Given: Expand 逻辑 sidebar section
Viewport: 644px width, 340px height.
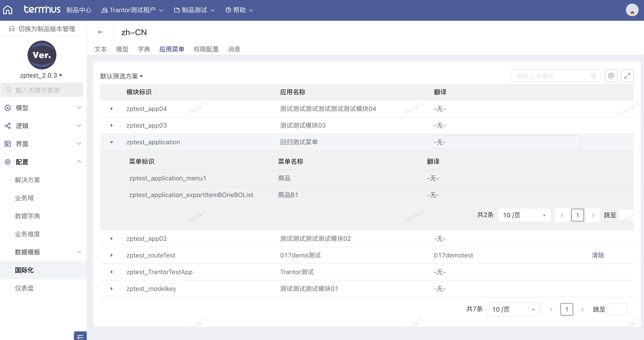Looking at the screenshot, I should [x=79, y=126].
